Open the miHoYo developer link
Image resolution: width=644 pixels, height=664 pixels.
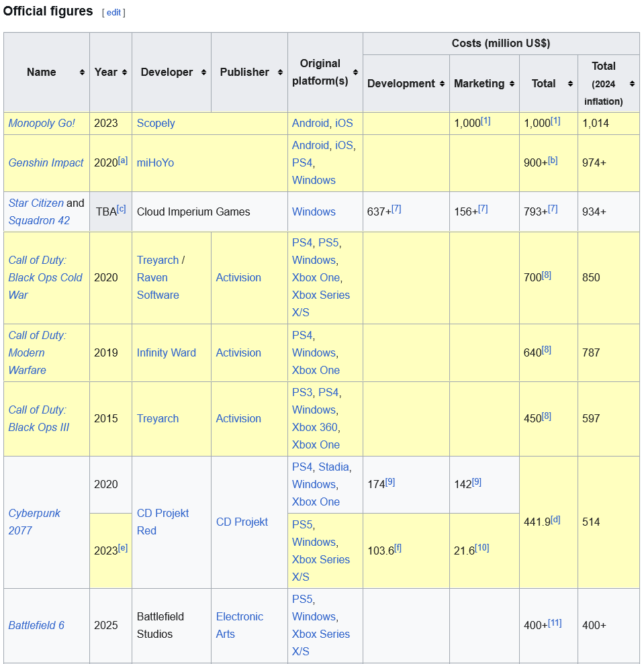pyautogui.click(x=155, y=162)
